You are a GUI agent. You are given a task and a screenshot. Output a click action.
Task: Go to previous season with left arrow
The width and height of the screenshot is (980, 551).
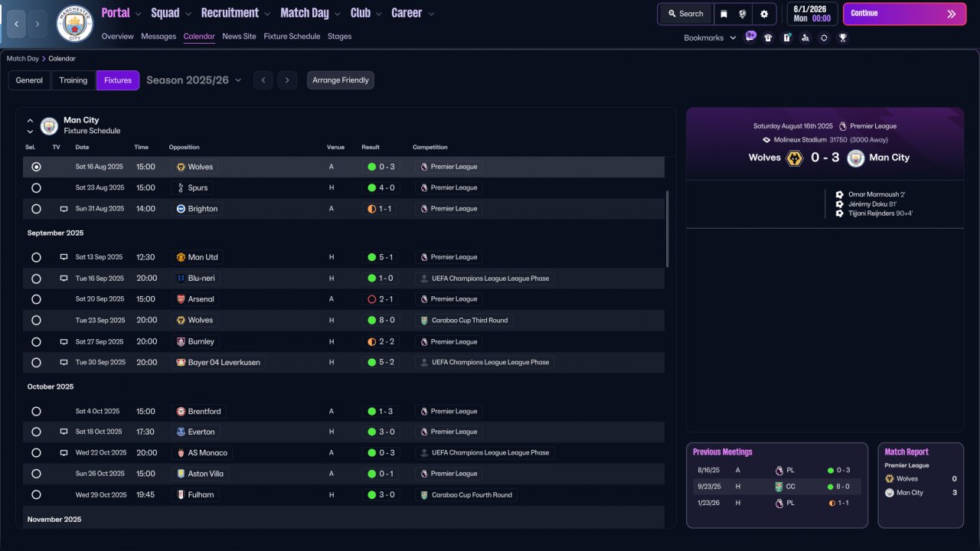(263, 80)
